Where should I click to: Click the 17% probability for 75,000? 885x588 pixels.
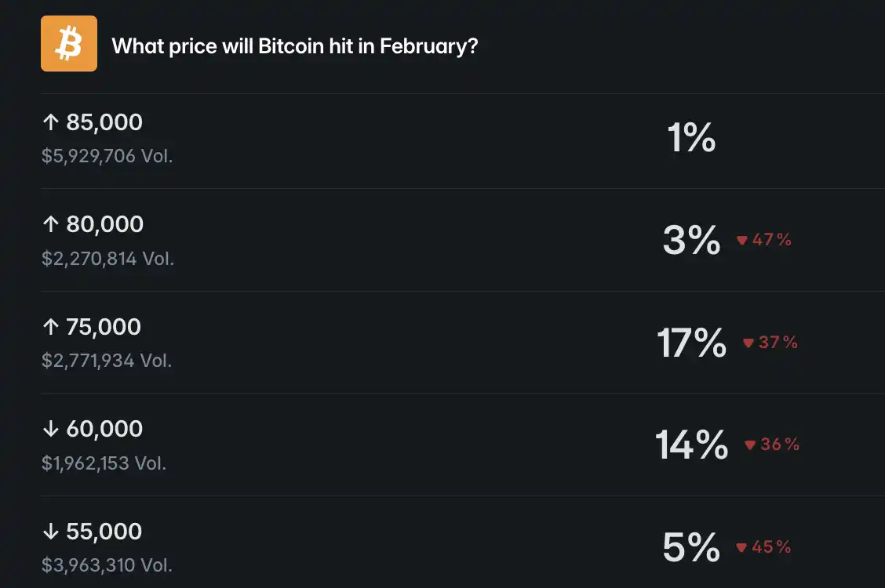click(691, 343)
